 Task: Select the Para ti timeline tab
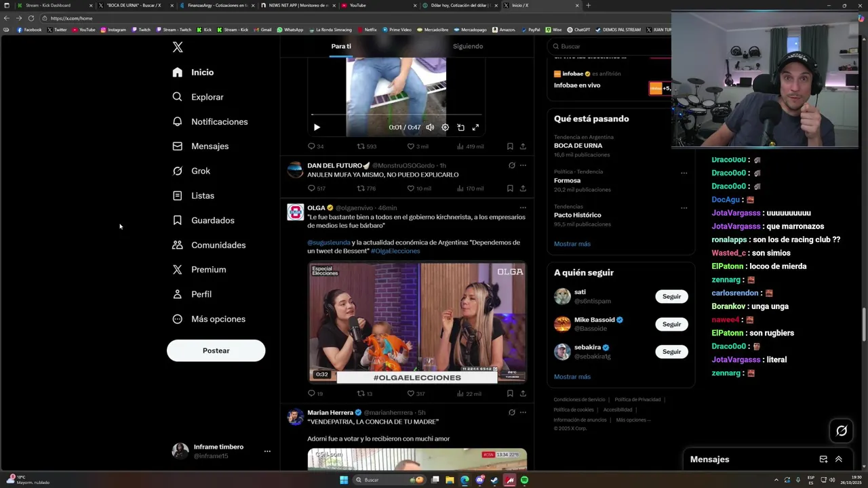[x=341, y=46]
